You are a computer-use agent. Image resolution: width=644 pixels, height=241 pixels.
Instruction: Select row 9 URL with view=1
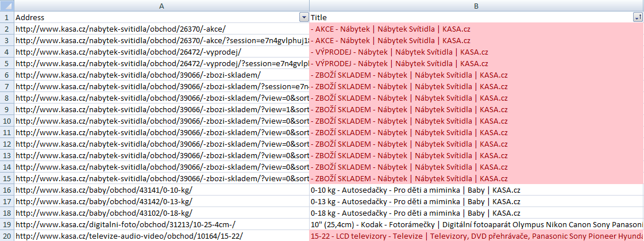(162, 109)
